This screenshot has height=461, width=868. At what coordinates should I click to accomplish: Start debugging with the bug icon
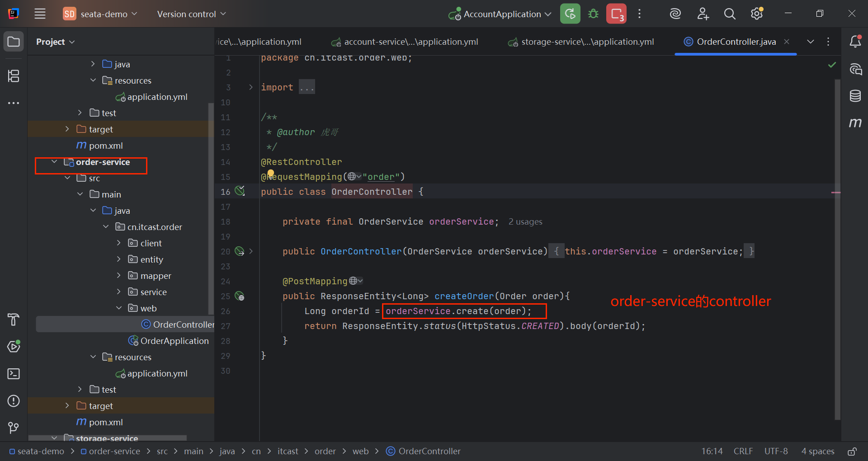(593, 14)
